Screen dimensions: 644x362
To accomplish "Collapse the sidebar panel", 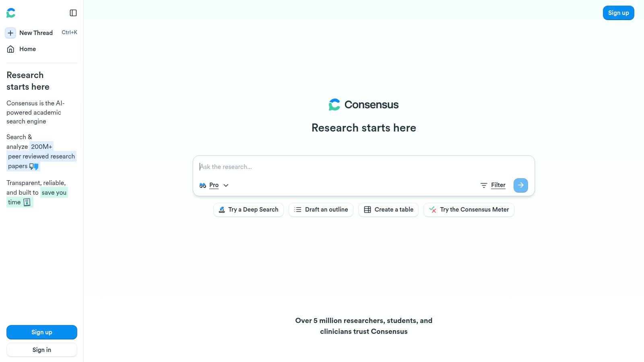I will click(x=73, y=13).
